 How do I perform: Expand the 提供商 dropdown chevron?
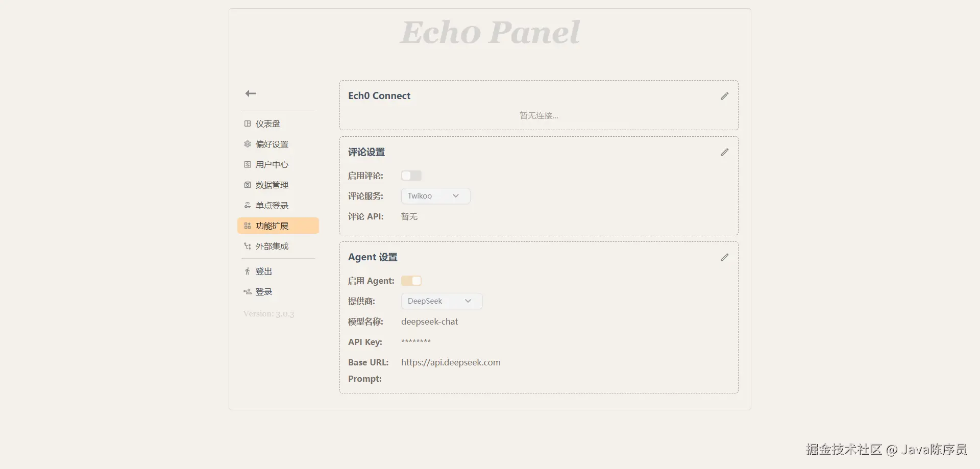(x=468, y=301)
